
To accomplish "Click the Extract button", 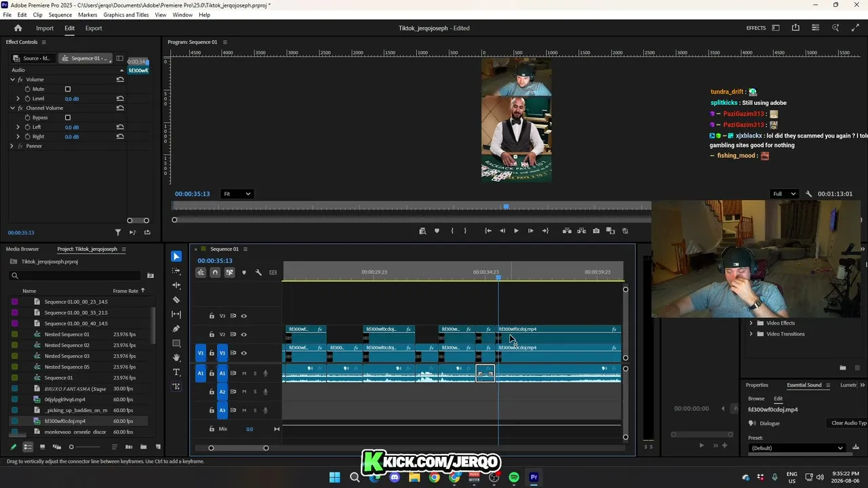I will pos(581,231).
